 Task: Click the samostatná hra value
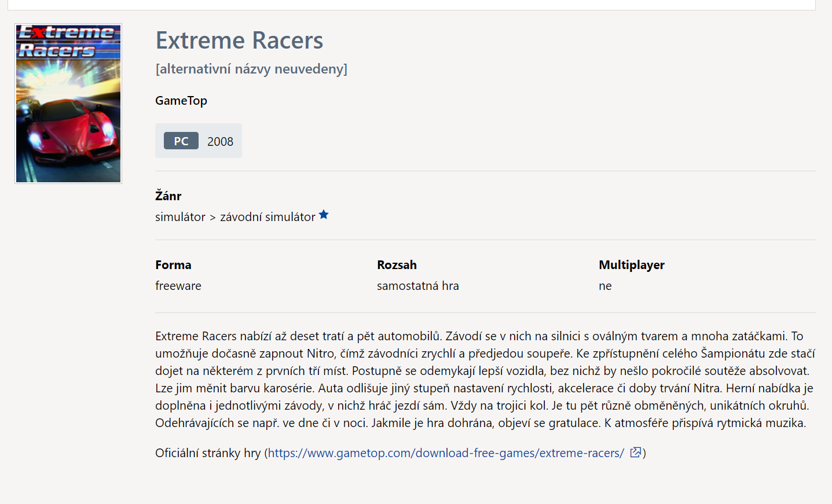tap(418, 286)
